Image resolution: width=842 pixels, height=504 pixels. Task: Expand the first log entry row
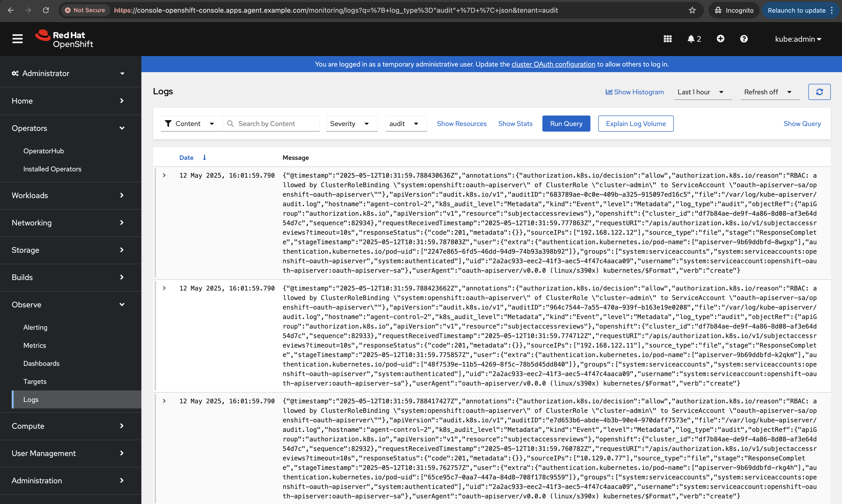pos(164,175)
